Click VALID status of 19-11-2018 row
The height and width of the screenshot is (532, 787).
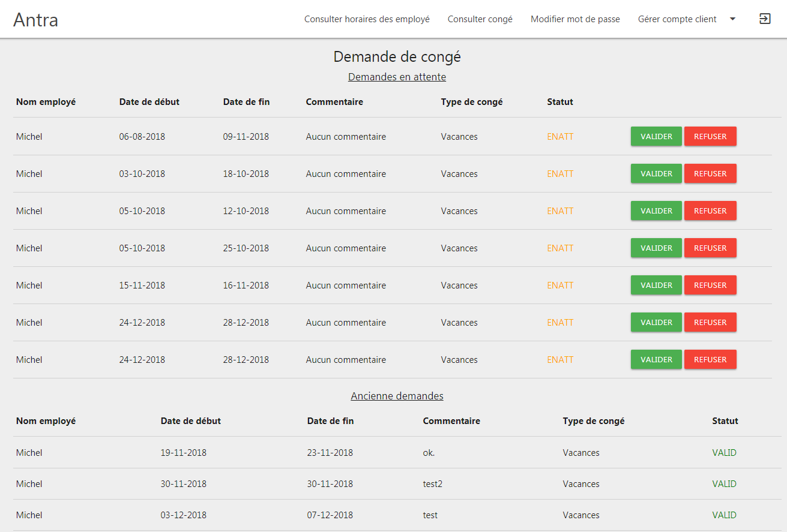click(724, 453)
